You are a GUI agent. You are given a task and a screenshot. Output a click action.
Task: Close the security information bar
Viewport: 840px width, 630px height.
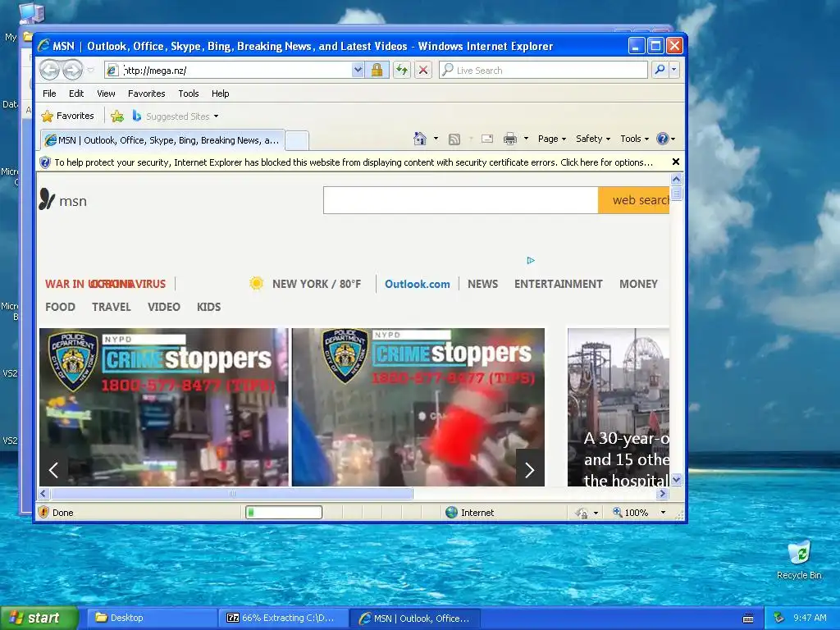[676, 162]
